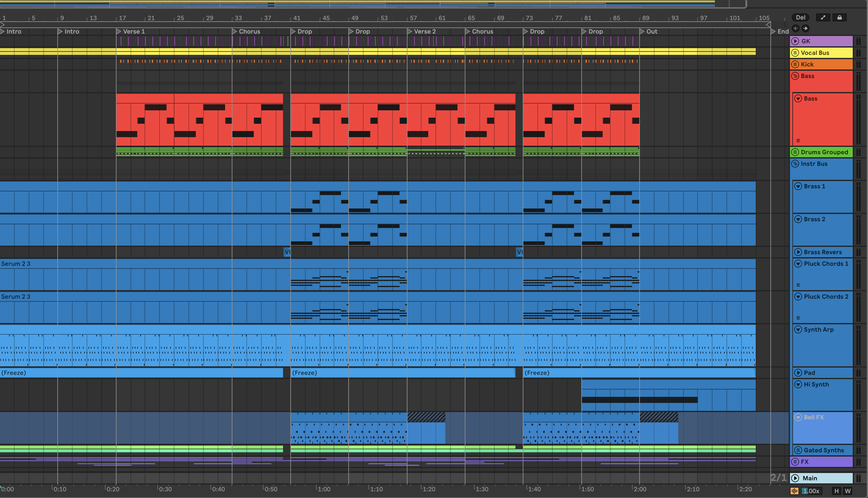Click the FX group track icon
The image size is (868, 498).
795,461
